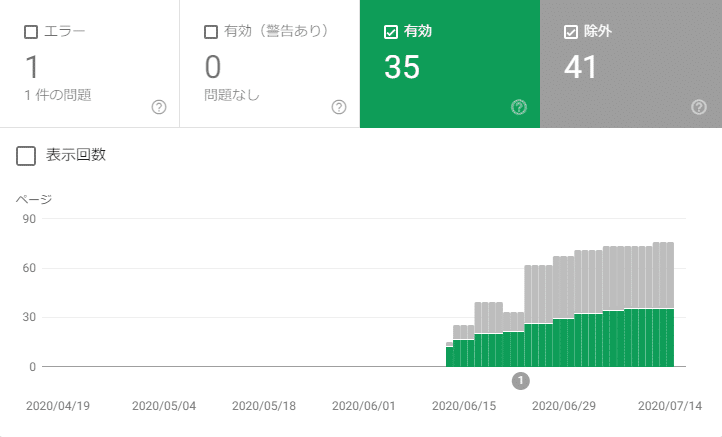The height and width of the screenshot is (437, 722).
Task: Click the 2020/05/04 date label
Action: coord(164,406)
